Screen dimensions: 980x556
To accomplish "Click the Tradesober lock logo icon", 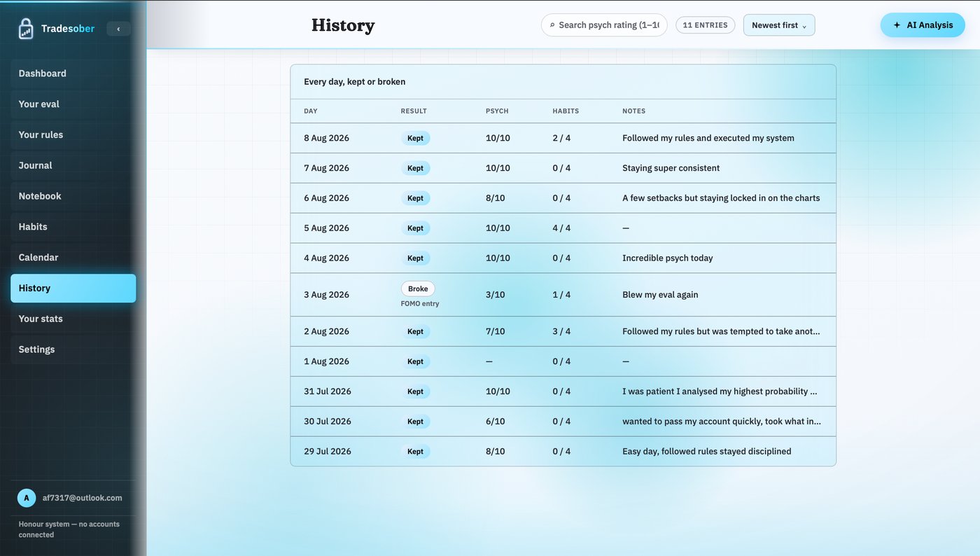I will pos(26,29).
